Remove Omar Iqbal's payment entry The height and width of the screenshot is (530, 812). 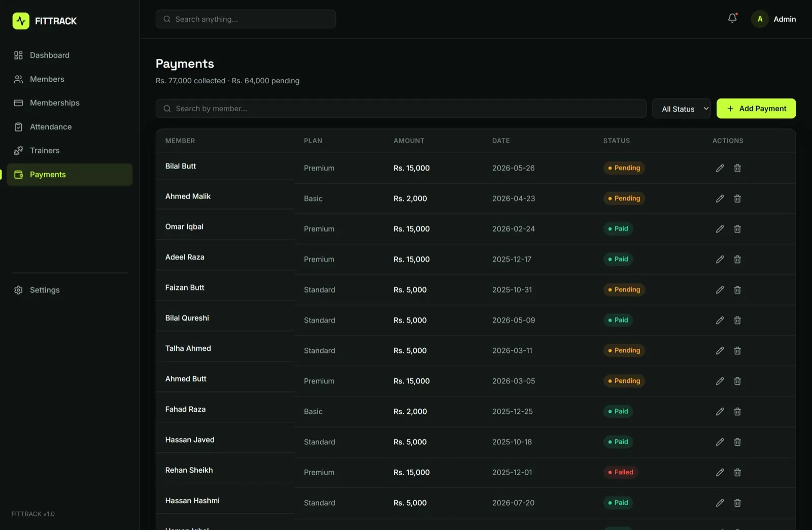[x=737, y=229]
